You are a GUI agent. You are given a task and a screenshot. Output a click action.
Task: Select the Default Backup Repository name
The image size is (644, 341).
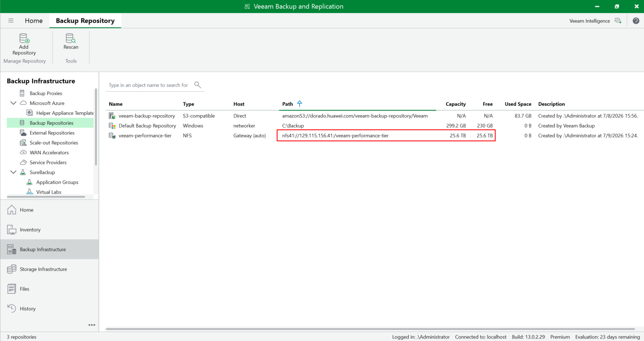pos(147,126)
